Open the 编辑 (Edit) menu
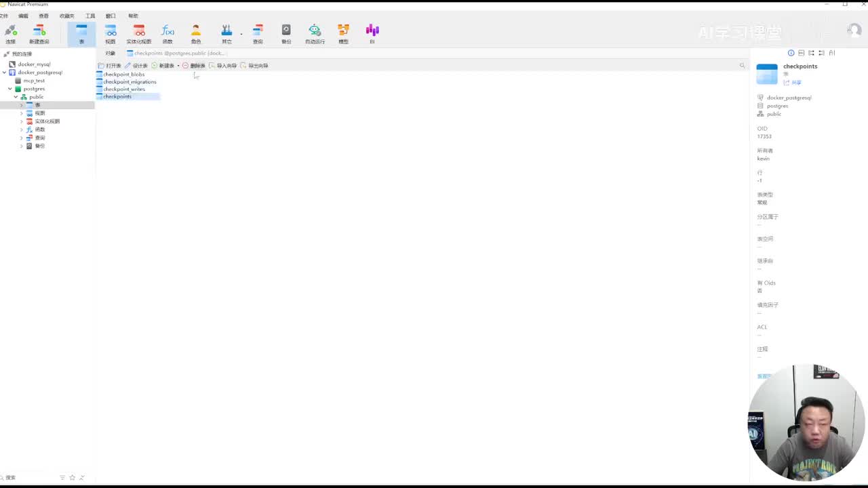The width and height of the screenshot is (868, 488). pos(23,16)
